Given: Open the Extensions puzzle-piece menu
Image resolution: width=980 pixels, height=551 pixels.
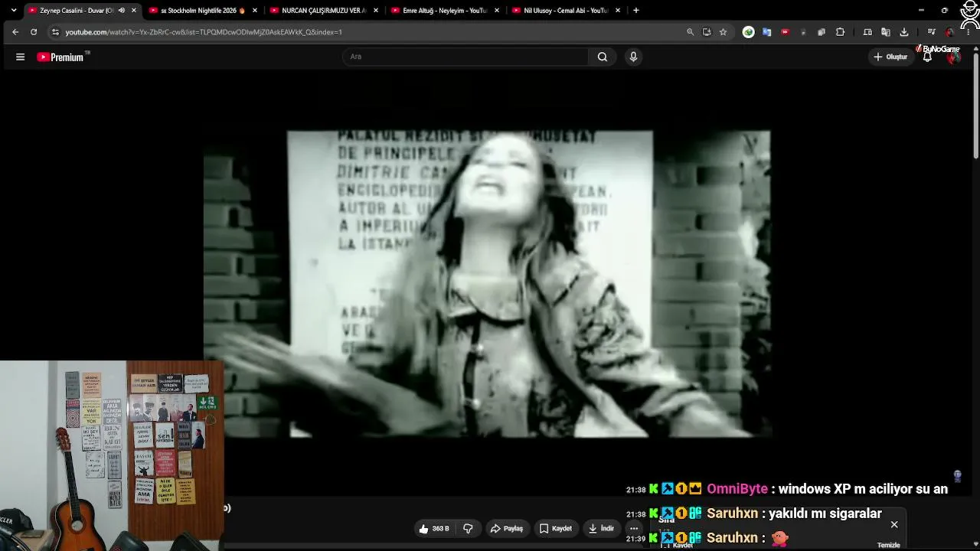Looking at the screenshot, I should 840,32.
